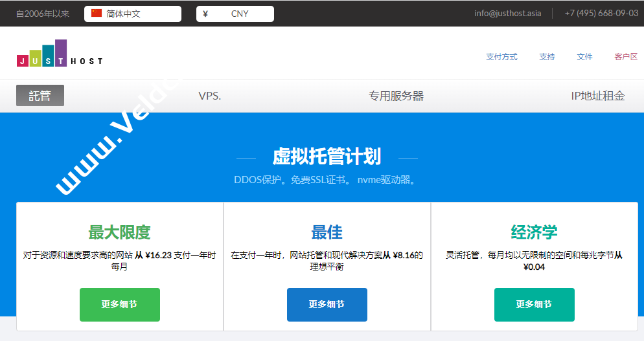The image size is (644, 341).
Task: Click the ¥16.23 price text
Action: point(158,255)
